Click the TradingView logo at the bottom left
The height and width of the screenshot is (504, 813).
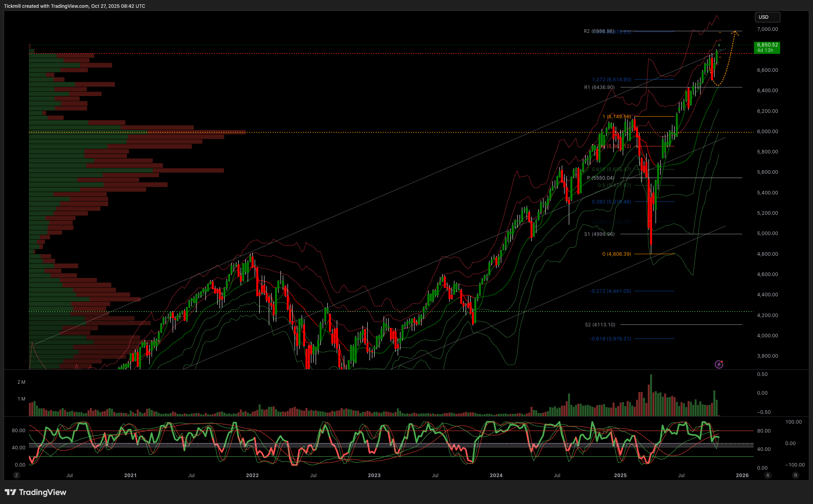[x=36, y=492]
